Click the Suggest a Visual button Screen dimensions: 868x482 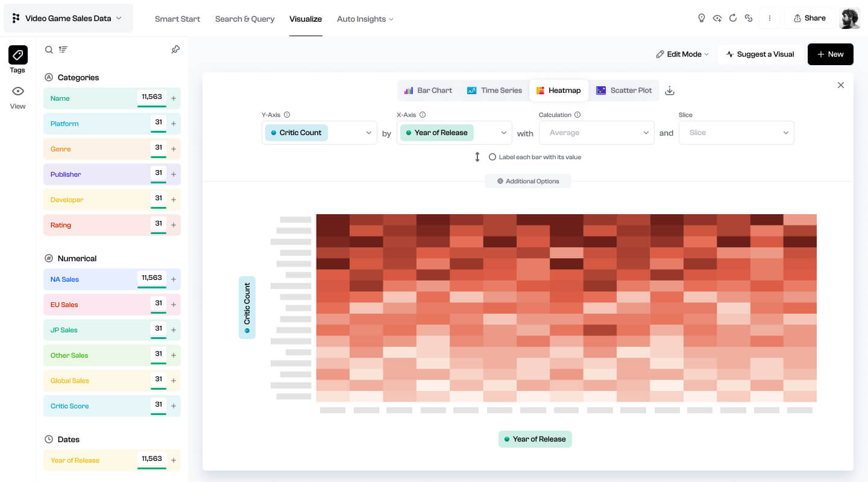click(x=761, y=54)
